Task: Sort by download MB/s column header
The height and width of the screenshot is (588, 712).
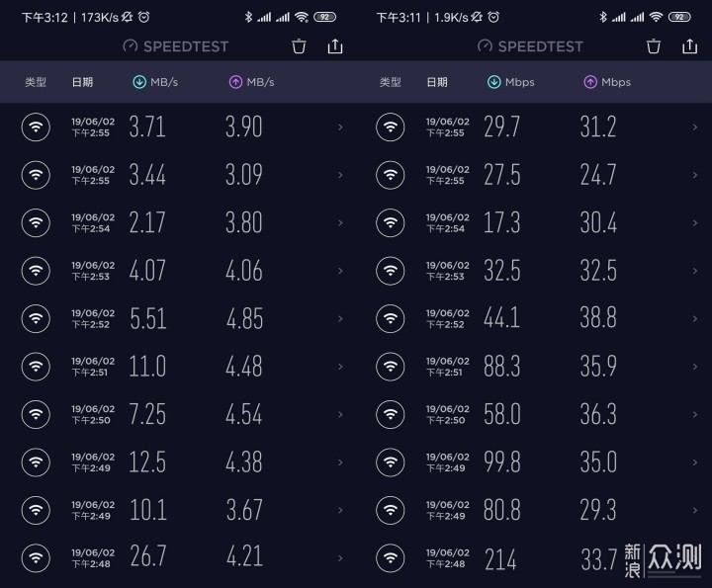Action: [155, 82]
